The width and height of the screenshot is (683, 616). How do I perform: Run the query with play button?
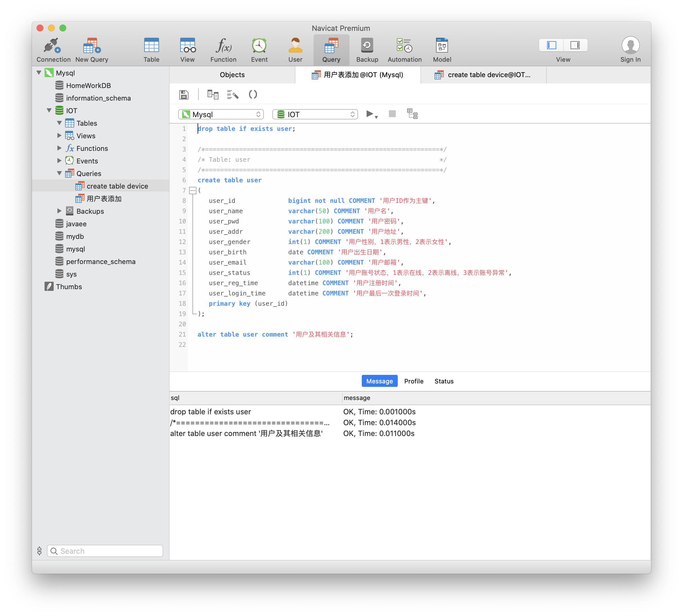coord(369,114)
